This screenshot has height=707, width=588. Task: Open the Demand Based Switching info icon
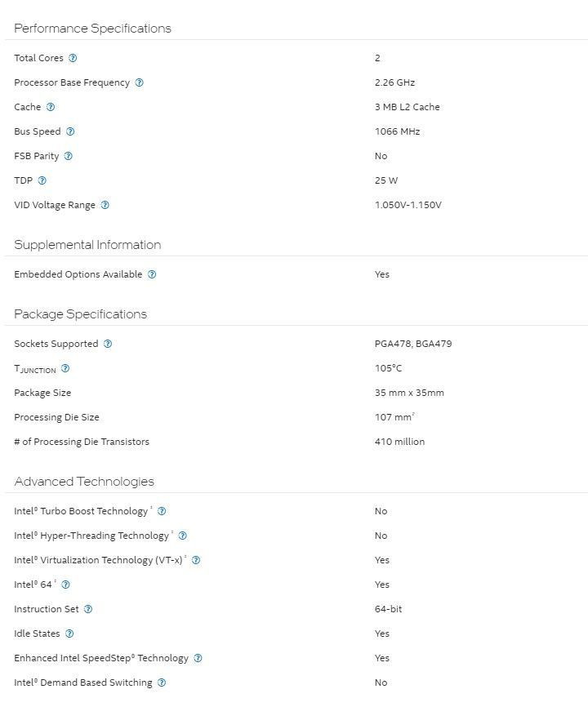(161, 683)
